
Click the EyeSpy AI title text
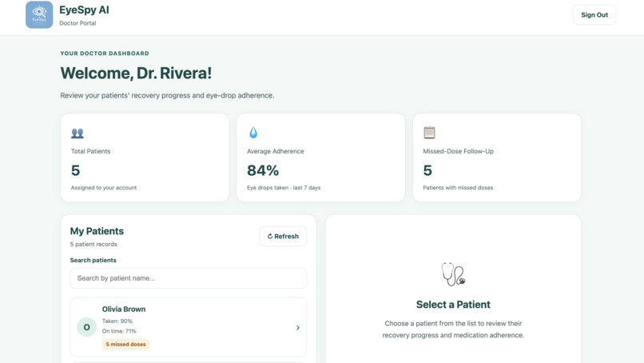pos(84,10)
